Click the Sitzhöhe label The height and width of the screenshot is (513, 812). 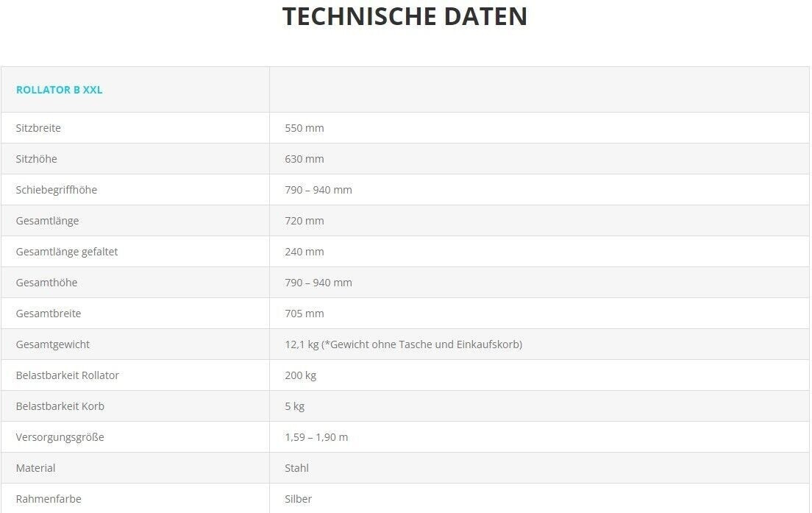[x=36, y=159]
